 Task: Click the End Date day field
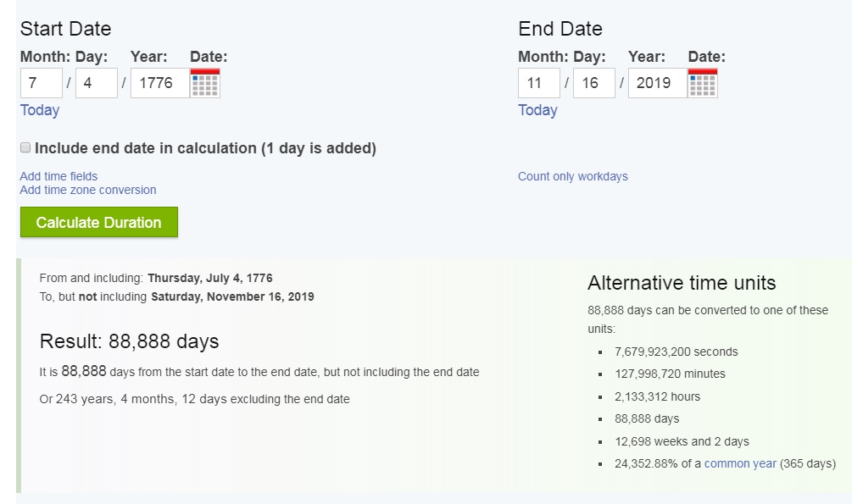pyautogui.click(x=593, y=83)
